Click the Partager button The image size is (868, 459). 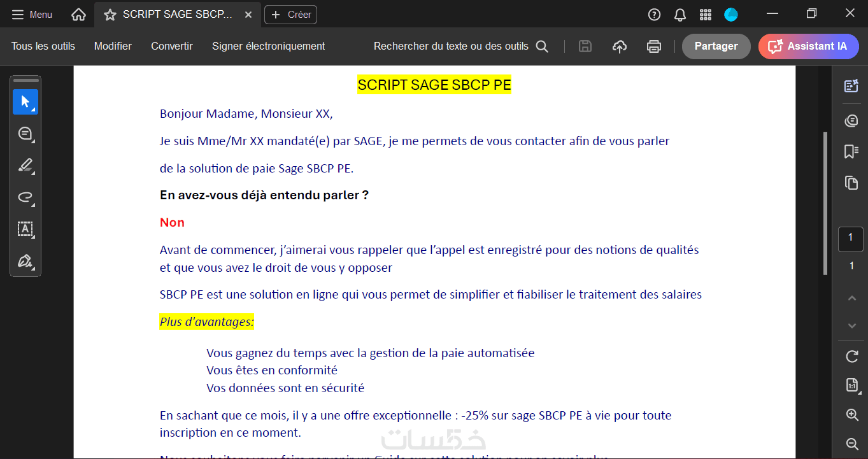[716, 46]
